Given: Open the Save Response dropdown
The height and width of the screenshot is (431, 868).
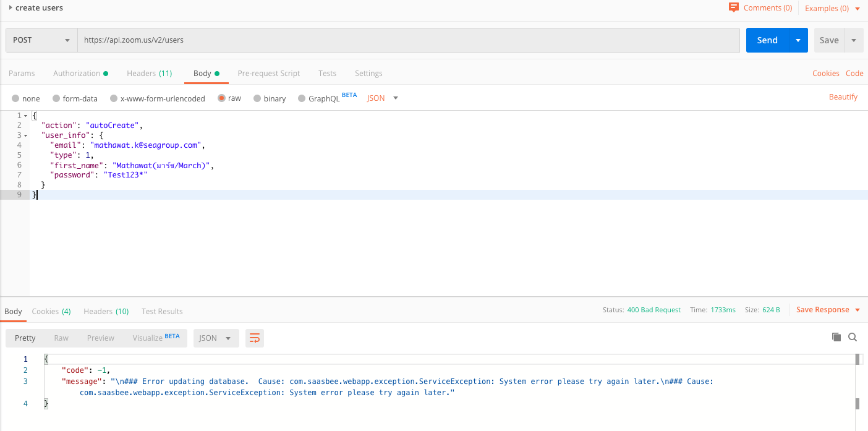Looking at the screenshot, I should [828, 310].
